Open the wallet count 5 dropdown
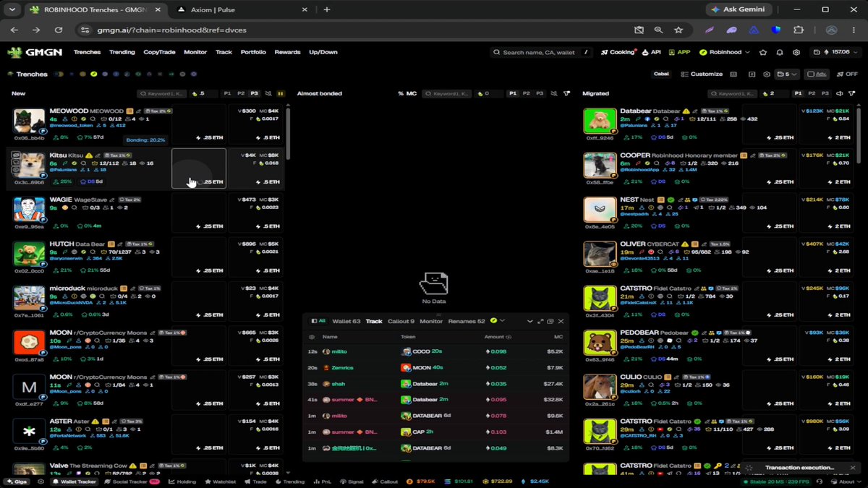 (x=786, y=74)
